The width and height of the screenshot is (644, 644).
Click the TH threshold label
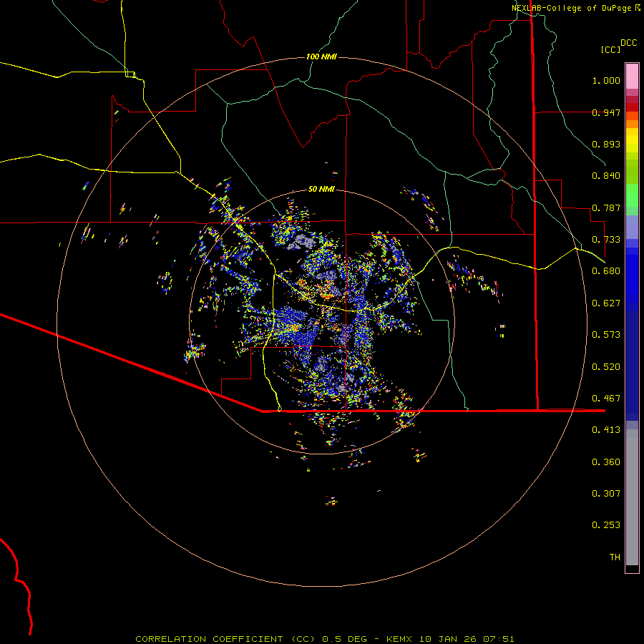(615, 557)
